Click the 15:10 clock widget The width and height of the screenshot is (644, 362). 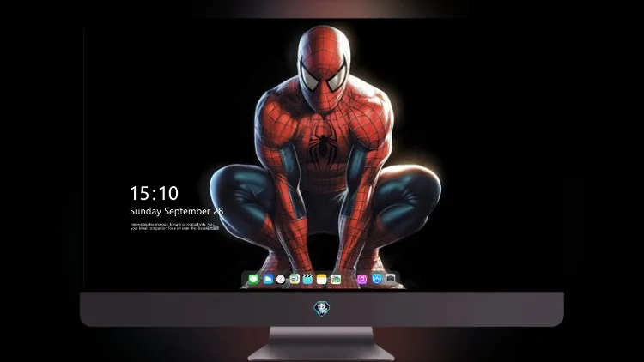pyautogui.click(x=154, y=193)
